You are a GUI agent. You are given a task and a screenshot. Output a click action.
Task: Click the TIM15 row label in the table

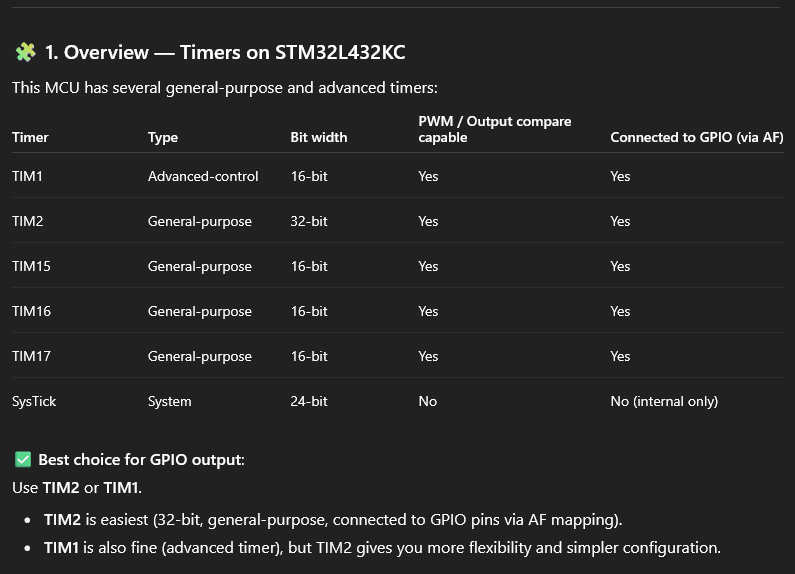(x=31, y=266)
